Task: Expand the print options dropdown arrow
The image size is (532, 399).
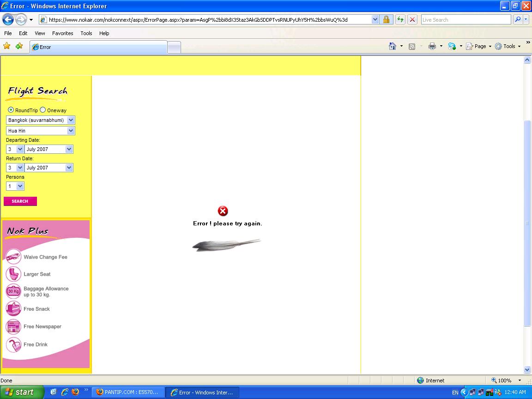Action: pyautogui.click(x=441, y=46)
